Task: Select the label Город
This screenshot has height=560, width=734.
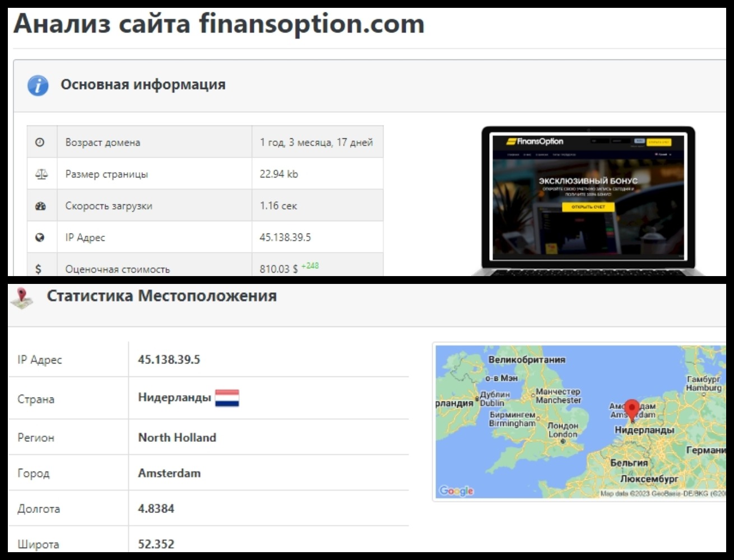Action: pos(33,473)
